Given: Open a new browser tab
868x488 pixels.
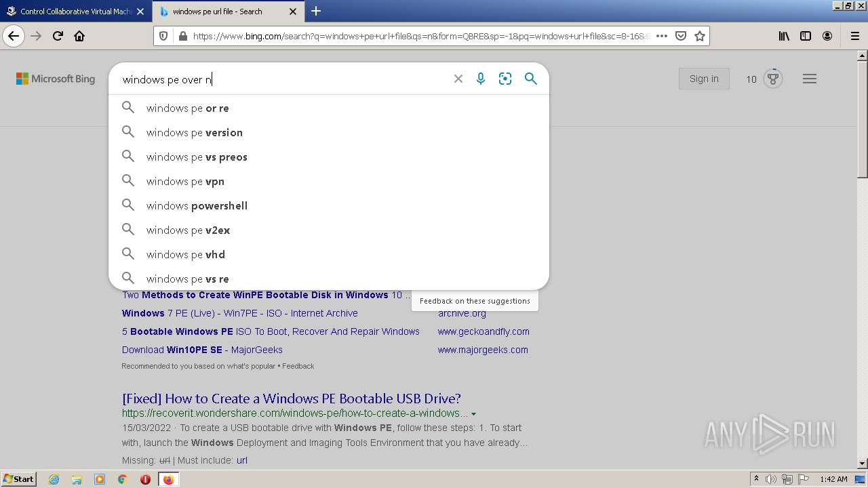Looking at the screenshot, I should (x=316, y=11).
